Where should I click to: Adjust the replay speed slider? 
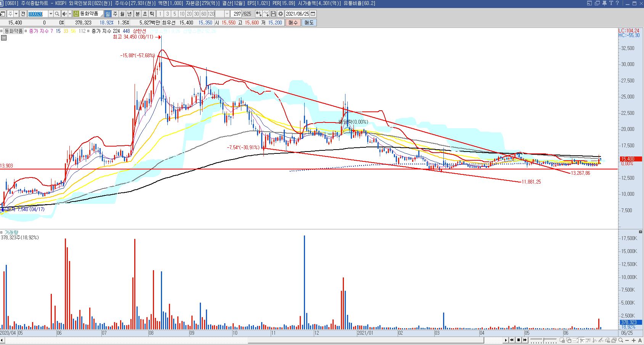click(544, 340)
